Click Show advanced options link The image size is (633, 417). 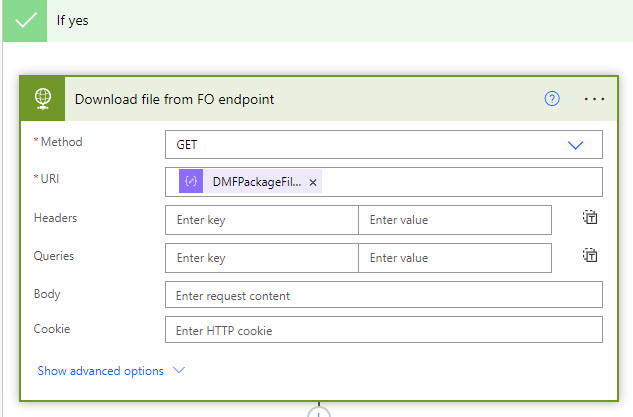pos(100,370)
